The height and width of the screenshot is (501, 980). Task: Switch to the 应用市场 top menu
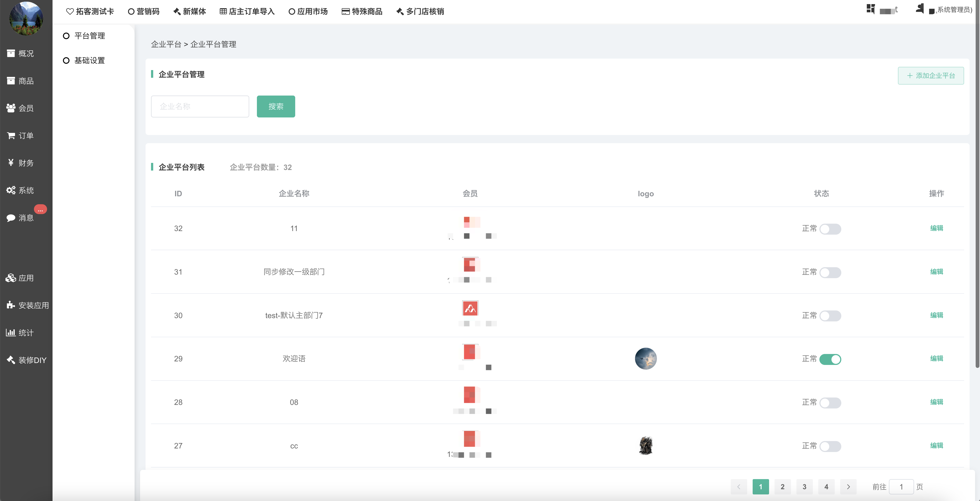click(x=308, y=11)
